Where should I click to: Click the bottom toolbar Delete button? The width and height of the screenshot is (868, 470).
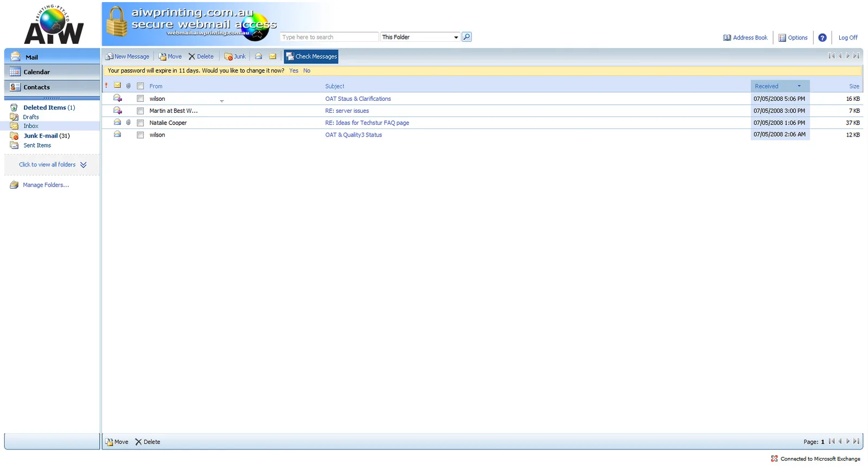[x=148, y=442]
